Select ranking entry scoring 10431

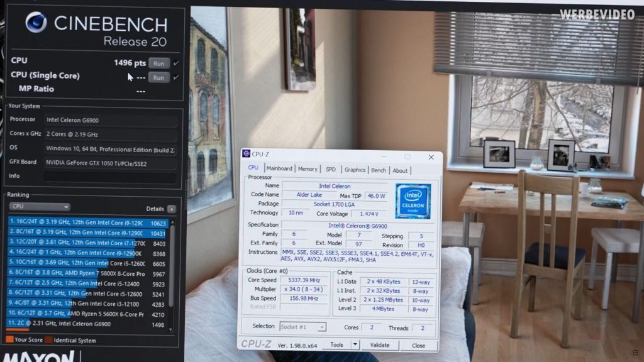[88, 233]
